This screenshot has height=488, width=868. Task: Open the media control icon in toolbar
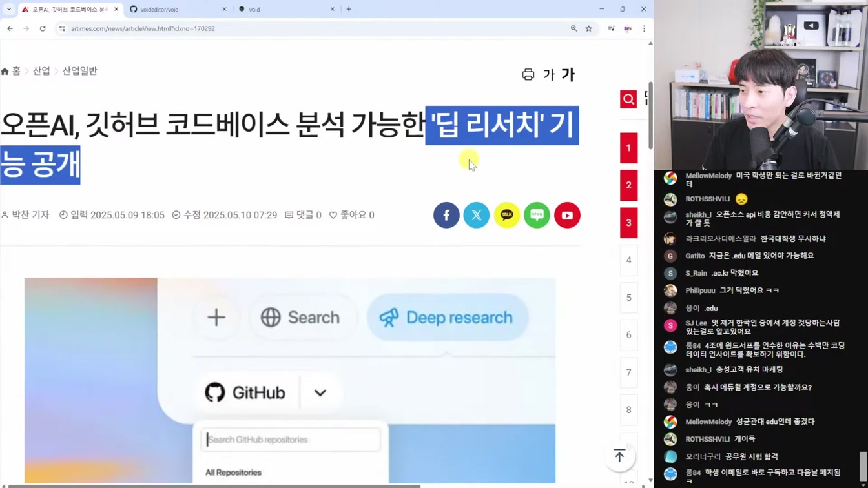click(611, 28)
